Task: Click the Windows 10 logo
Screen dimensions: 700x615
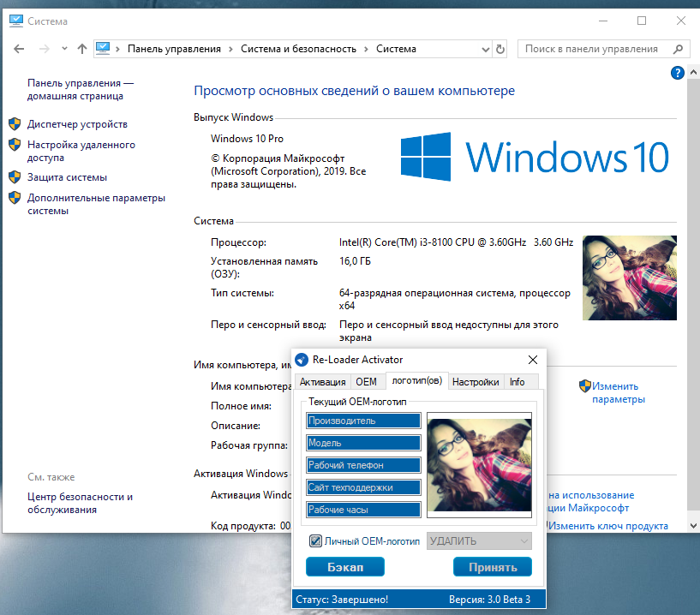Action: click(535, 157)
